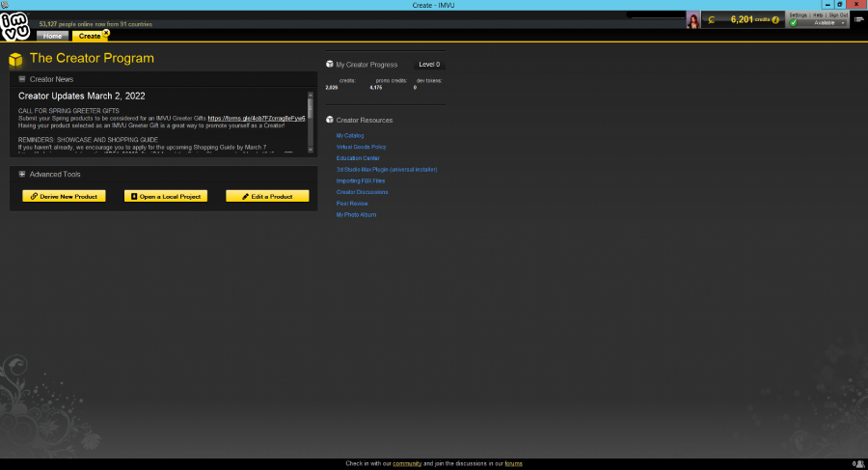Click the Level 0 badge
Viewport: 868px width, 470px height.
[429, 65]
